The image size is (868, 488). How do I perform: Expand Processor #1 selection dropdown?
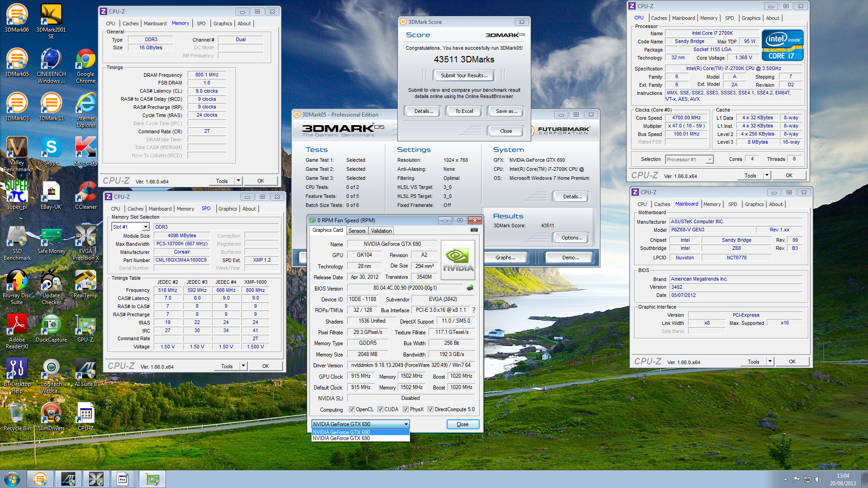pos(710,160)
